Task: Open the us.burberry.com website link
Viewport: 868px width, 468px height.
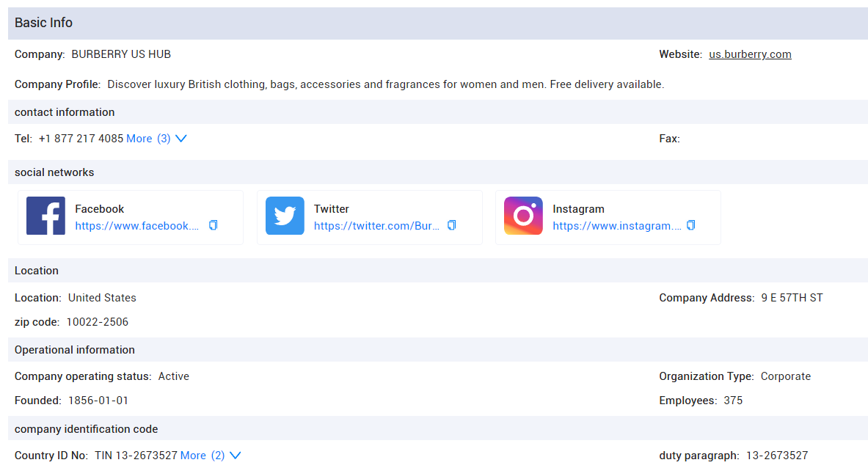Action: click(x=750, y=54)
